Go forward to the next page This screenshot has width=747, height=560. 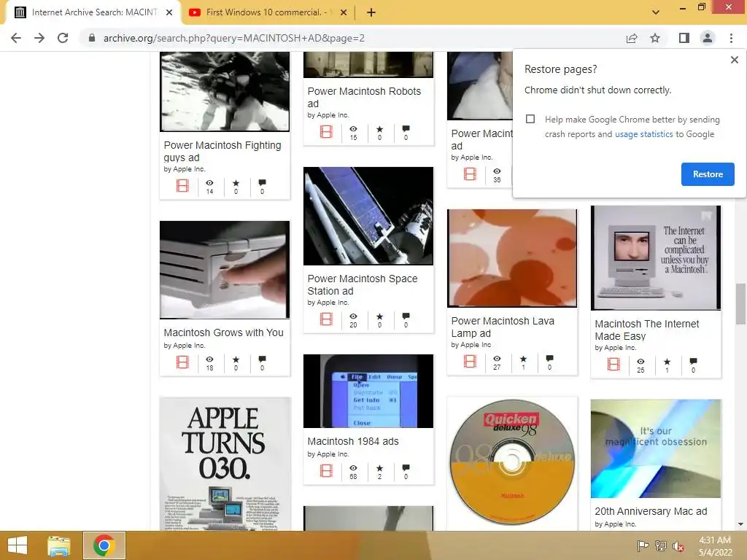coord(39,38)
